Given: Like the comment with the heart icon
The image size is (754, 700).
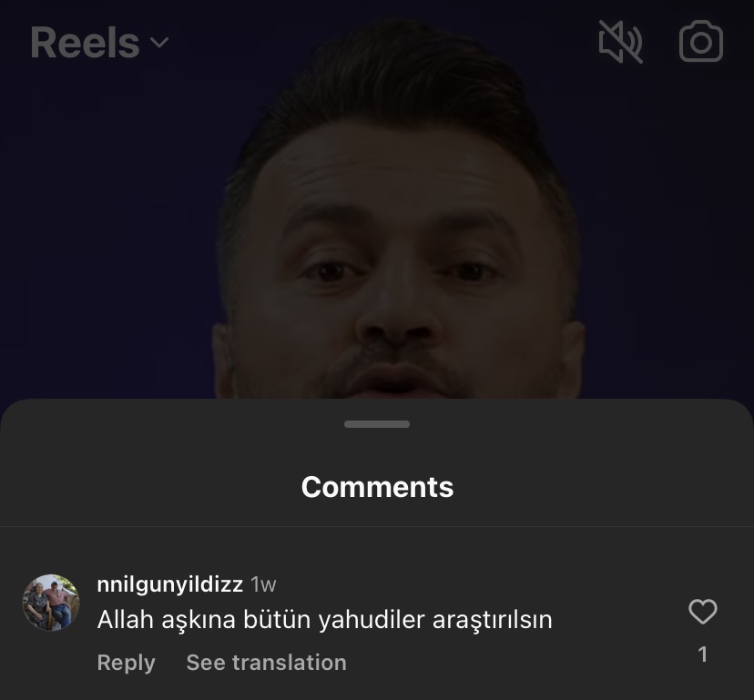Looking at the screenshot, I should pyautogui.click(x=702, y=612).
